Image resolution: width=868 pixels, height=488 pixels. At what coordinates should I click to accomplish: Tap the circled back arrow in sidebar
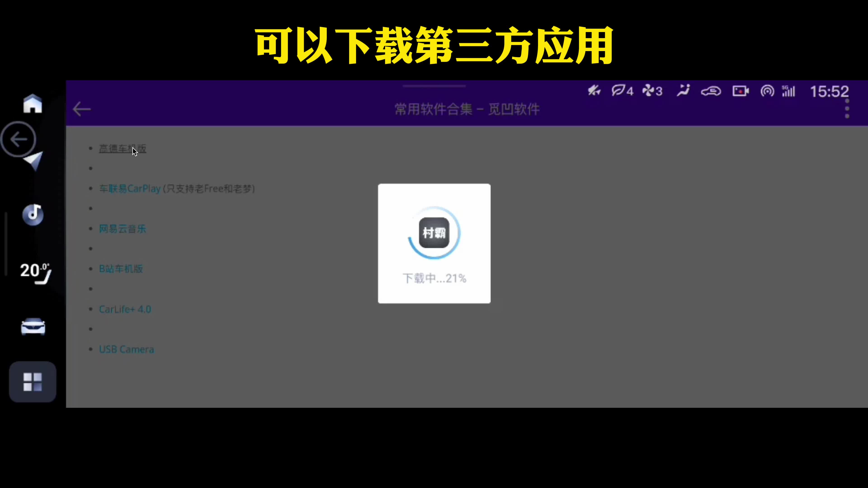pyautogui.click(x=19, y=139)
